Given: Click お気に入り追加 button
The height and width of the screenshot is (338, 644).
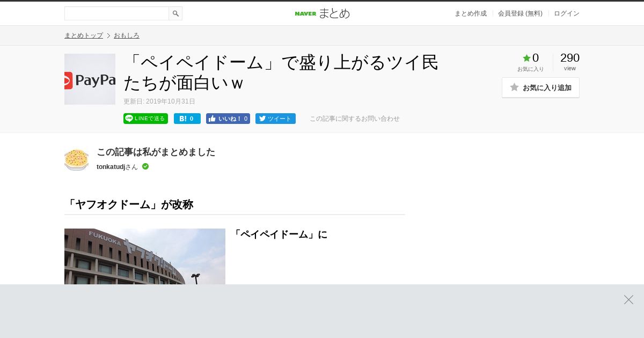Looking at the screenshot, I should (x=540, y=87).
